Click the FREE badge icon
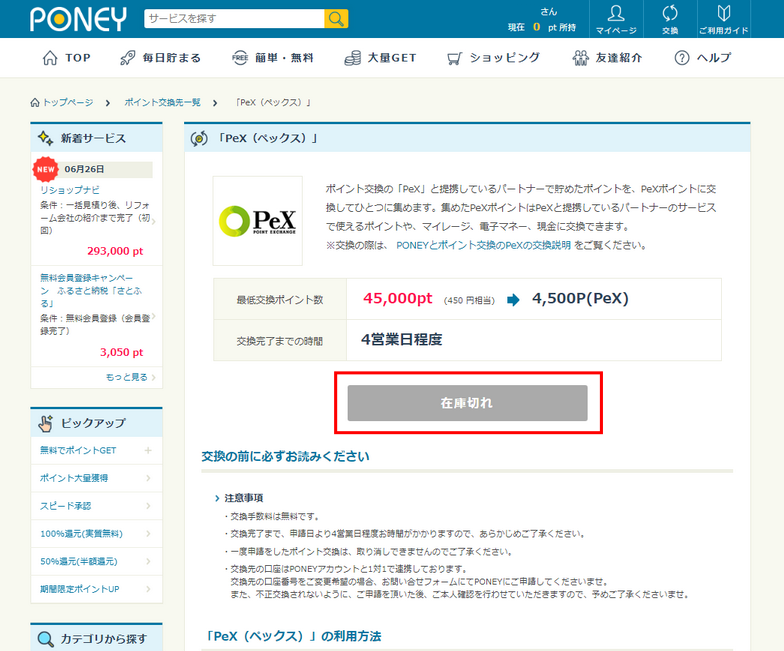Screen dimensions: 784x651 [x=240, y=58]
